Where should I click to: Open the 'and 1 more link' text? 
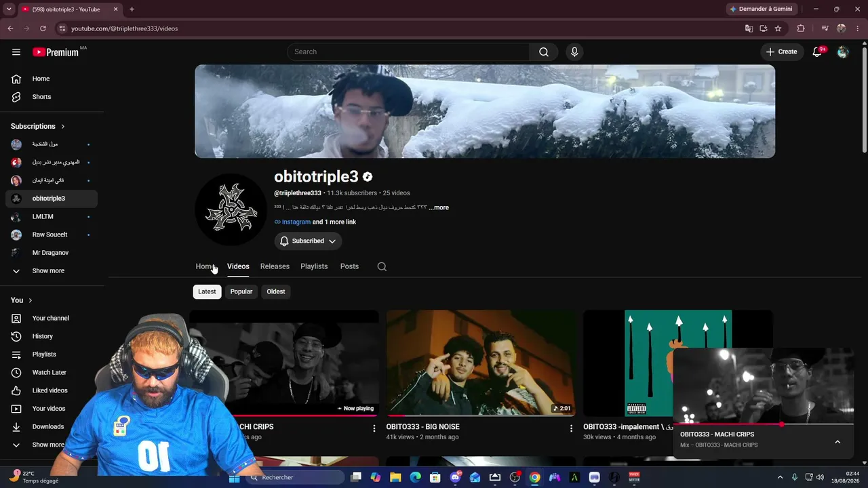334,222
